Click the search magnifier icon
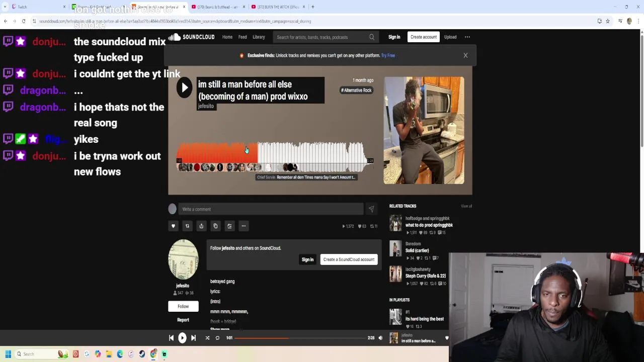The image size is (644, 362). pyautogui.click(x=372, y=37)
